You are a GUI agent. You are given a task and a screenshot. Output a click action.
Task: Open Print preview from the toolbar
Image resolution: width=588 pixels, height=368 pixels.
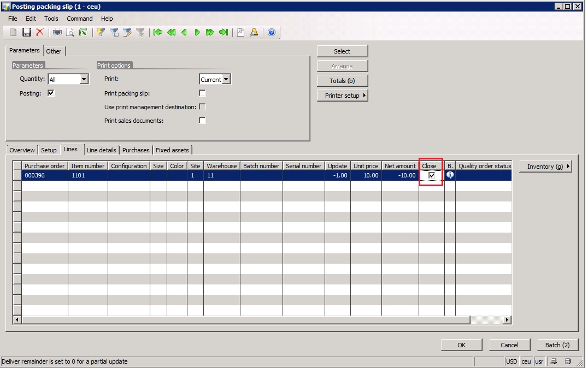coord(70,33)
